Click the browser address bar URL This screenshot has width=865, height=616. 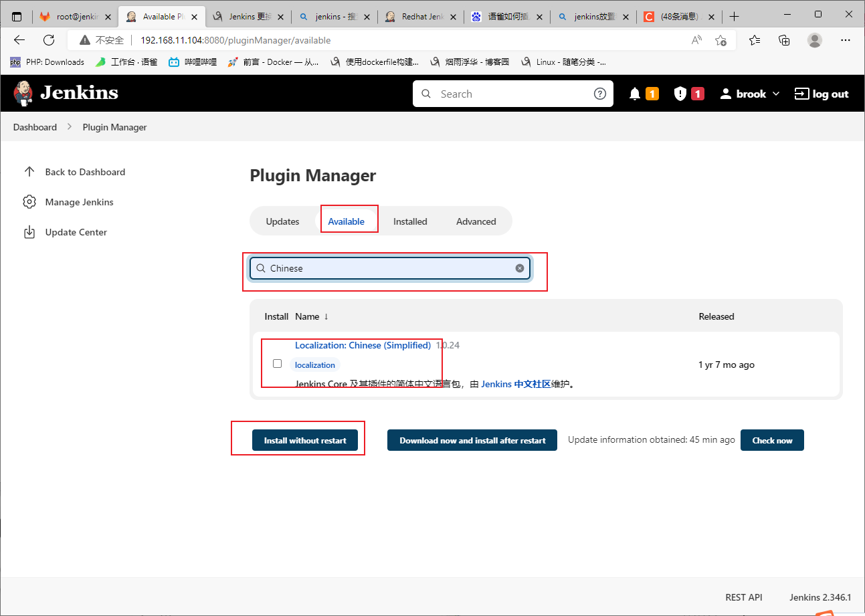(x=235, y=40)
